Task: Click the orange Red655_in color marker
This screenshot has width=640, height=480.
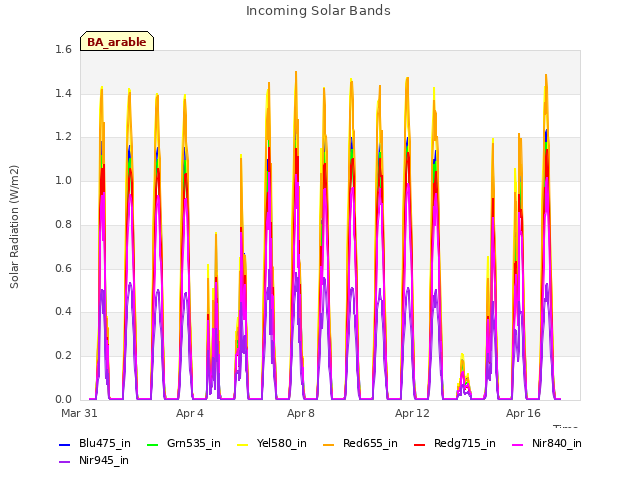Action: 329,444
